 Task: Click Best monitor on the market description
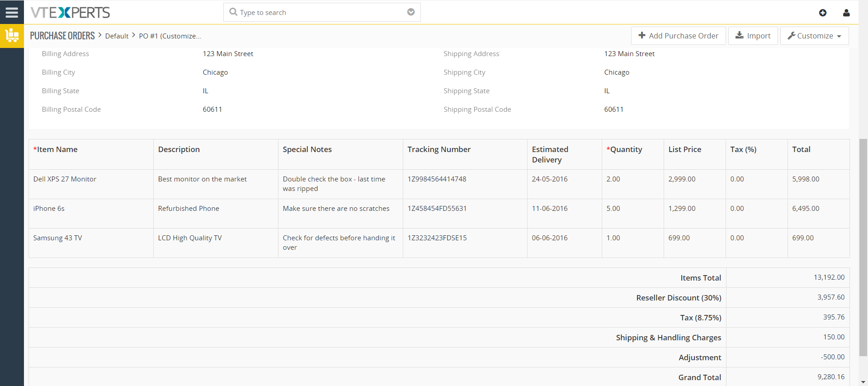[202, 179]
